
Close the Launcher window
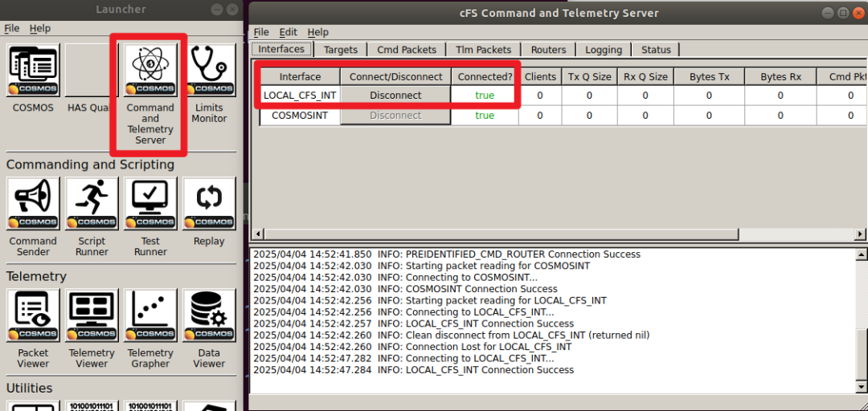[232, 10]
